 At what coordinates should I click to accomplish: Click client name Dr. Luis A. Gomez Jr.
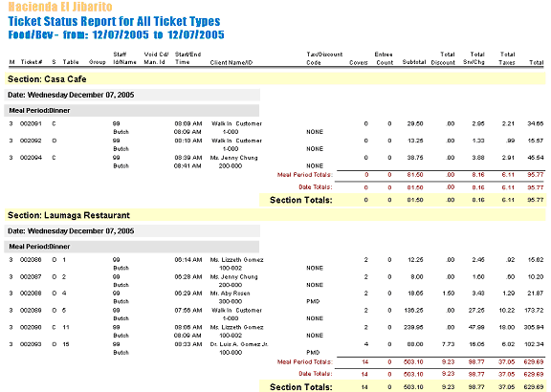[239, 344]
